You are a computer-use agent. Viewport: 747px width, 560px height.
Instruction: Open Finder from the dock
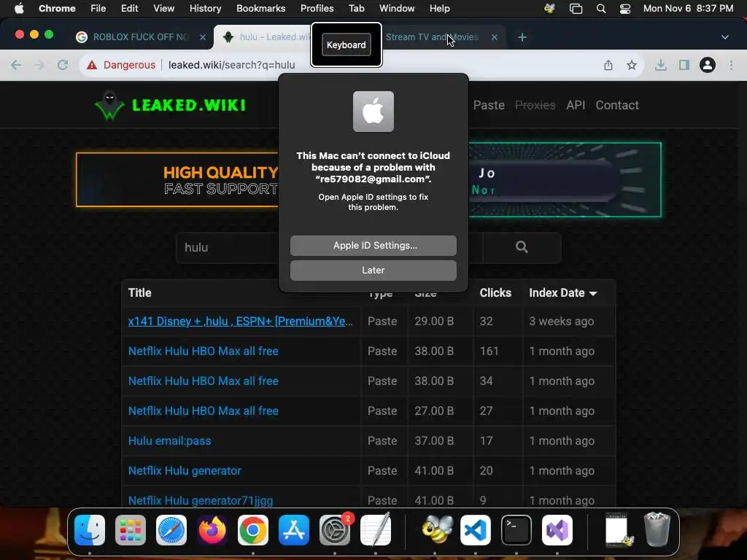(x=90, y=530)
